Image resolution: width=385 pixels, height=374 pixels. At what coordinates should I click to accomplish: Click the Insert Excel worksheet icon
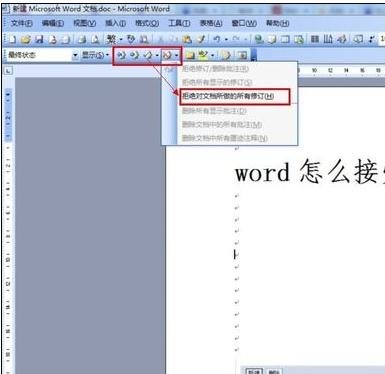299,40
